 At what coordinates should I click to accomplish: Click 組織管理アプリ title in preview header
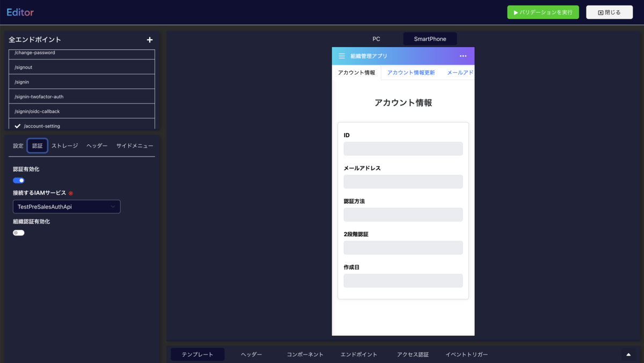point(369,56)
